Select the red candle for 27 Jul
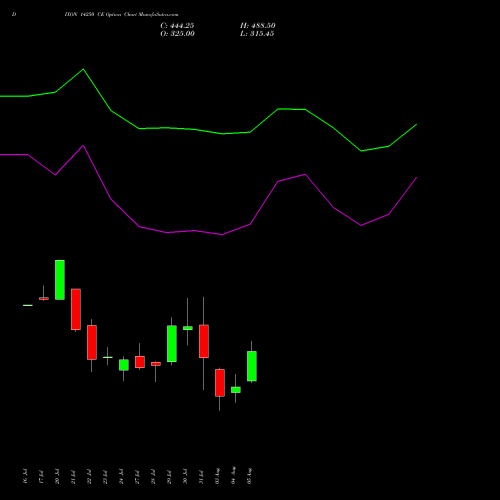The image size is (500, 500). 140,362
